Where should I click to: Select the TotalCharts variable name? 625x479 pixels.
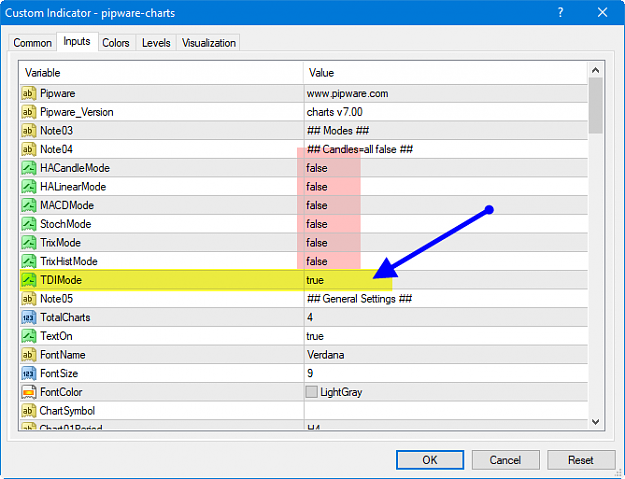coord(65,318)
